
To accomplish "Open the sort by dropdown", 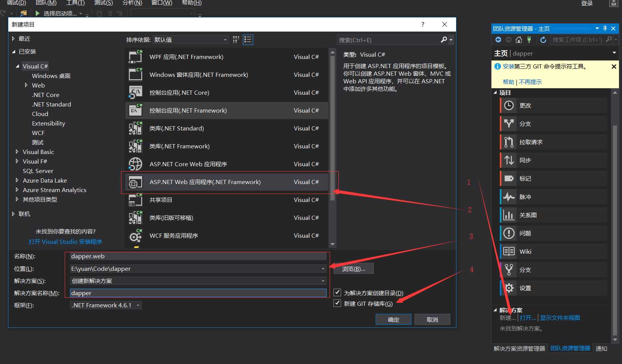I will tap(190, 40).
